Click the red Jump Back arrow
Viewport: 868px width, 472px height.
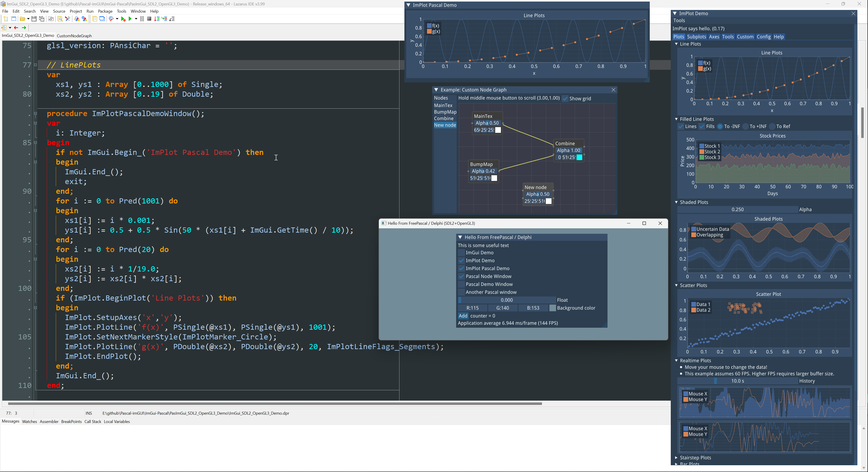(16, 28)
